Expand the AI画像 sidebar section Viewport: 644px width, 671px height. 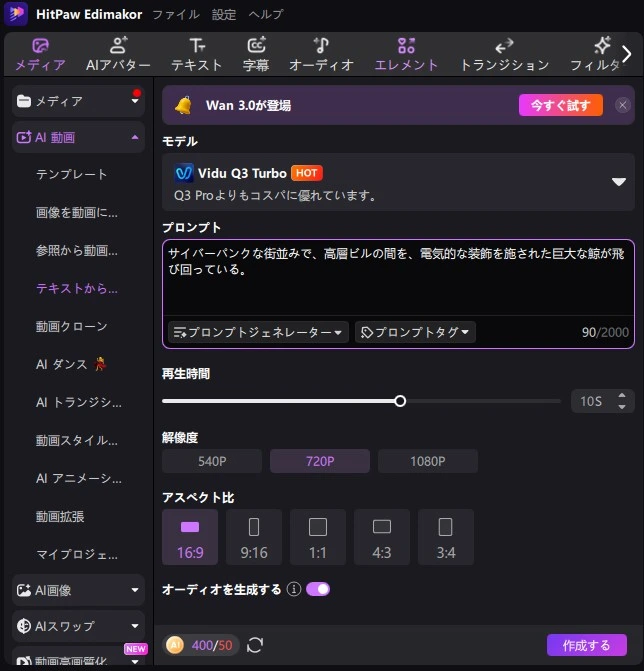135,590
